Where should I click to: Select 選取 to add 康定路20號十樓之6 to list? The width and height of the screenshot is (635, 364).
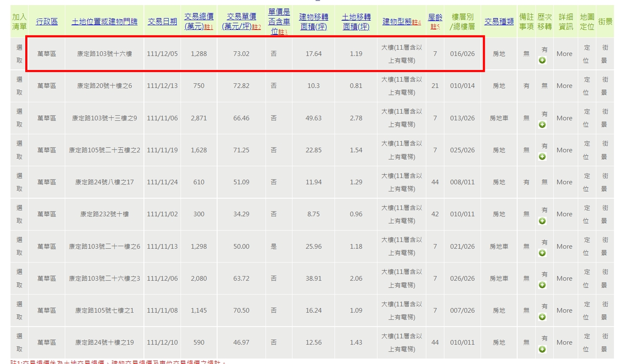tap(19, 86)
